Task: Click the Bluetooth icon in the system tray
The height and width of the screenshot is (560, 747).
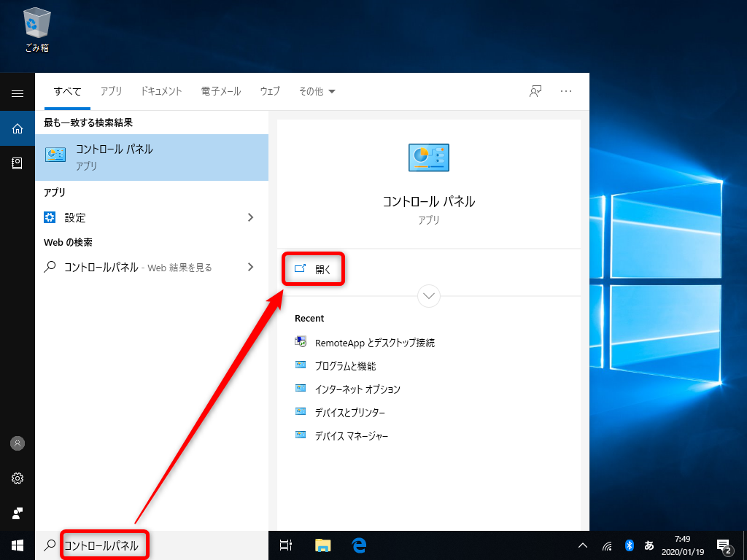Action: pos(629,545)
